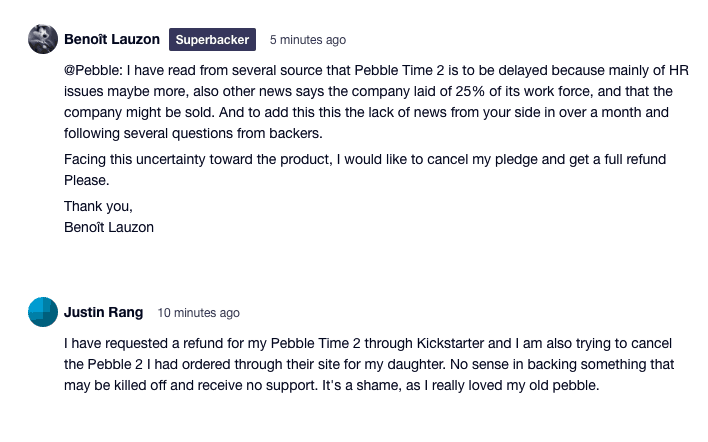Click Benoît Lauzon's profile avatar
The height and width of the screenshot is (442, 708).
pos(41,40)
